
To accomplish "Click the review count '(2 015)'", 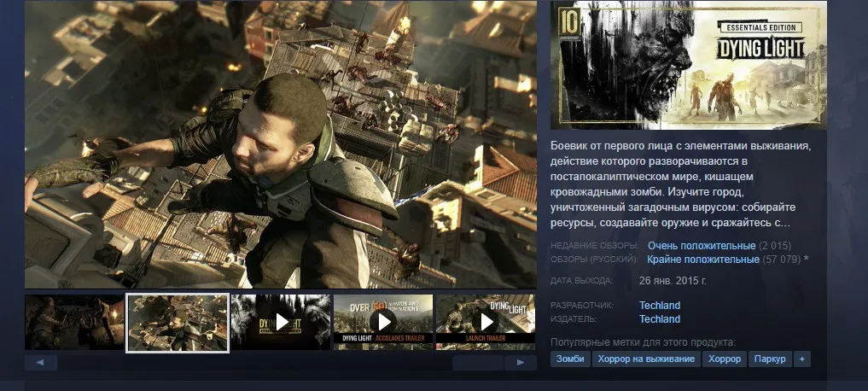I will [x=775, y=245].
